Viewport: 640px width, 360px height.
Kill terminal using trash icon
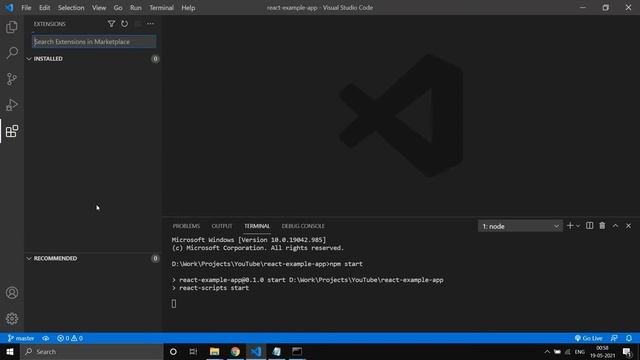(x=602, y=226)
